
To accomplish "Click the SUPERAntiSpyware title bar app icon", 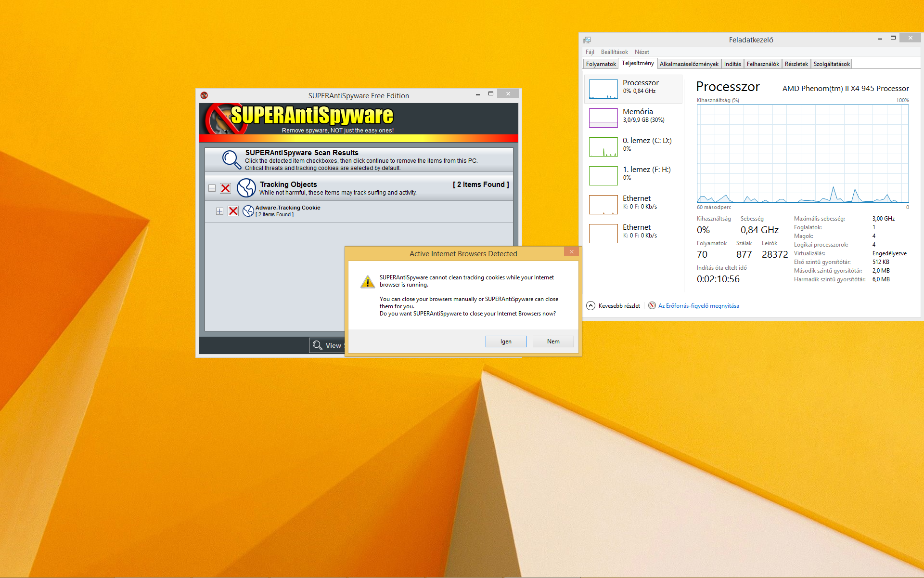I will click(204, 95).
